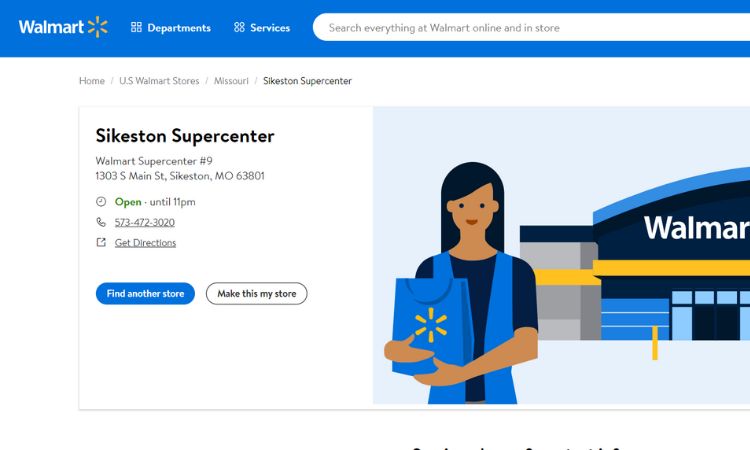Click Make this my store button
Image resolution: width=750 pixels, height=450 pixels.
pos(257,294)
